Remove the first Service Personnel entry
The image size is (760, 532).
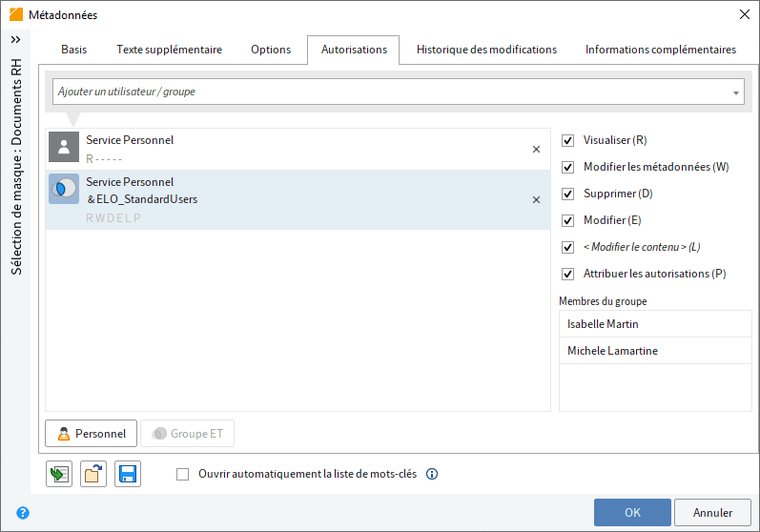(x=536, y=150)
